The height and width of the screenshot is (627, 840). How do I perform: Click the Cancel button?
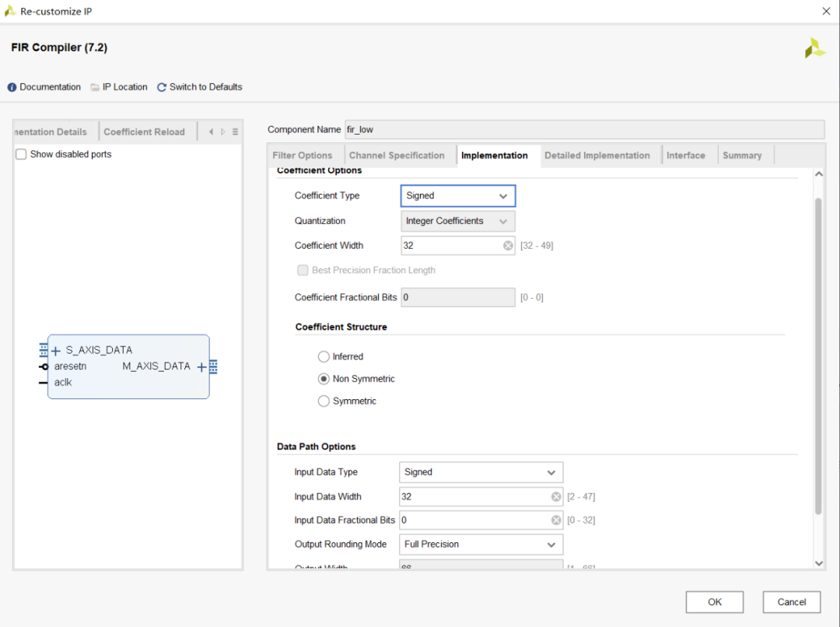tap(791, 602)
